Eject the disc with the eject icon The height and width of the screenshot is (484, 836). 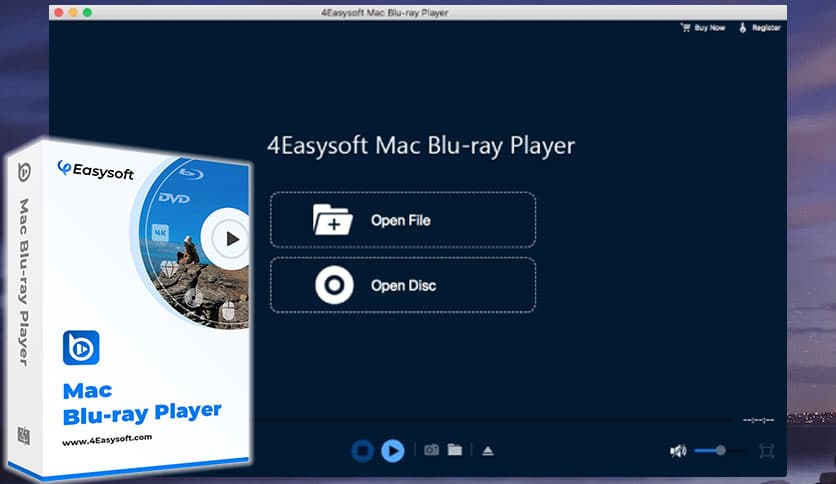coord(488,451)
